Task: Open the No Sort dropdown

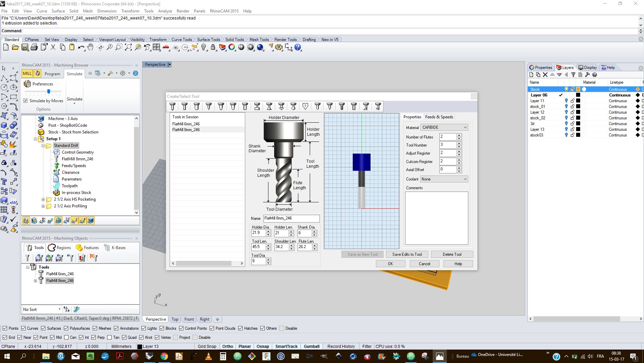Action: pos(42,309)
